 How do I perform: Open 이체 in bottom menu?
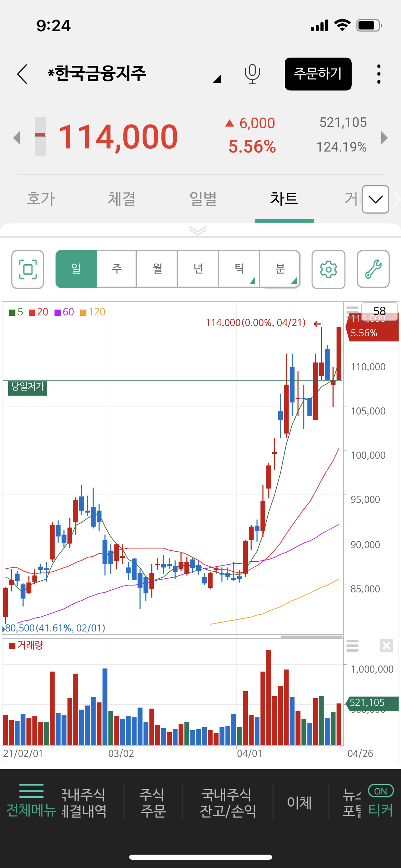point(300,803)
